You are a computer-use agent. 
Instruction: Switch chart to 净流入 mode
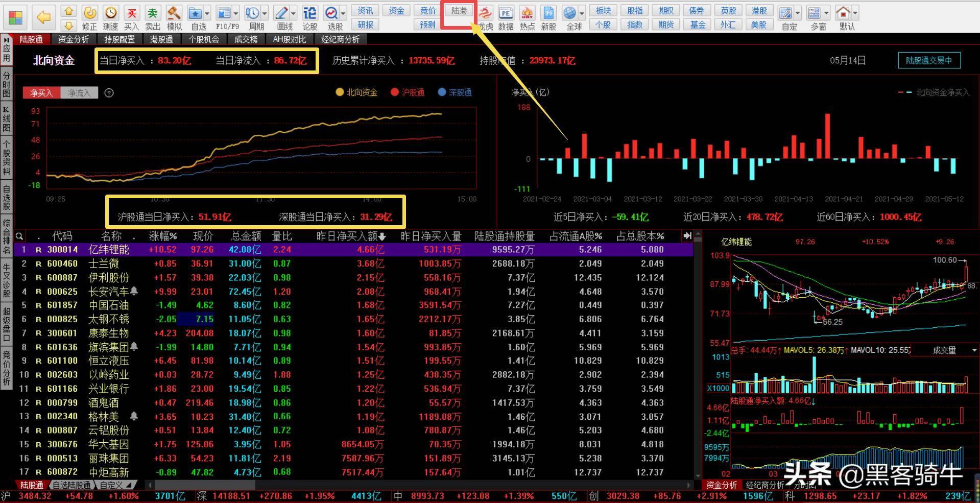(79, 93)
